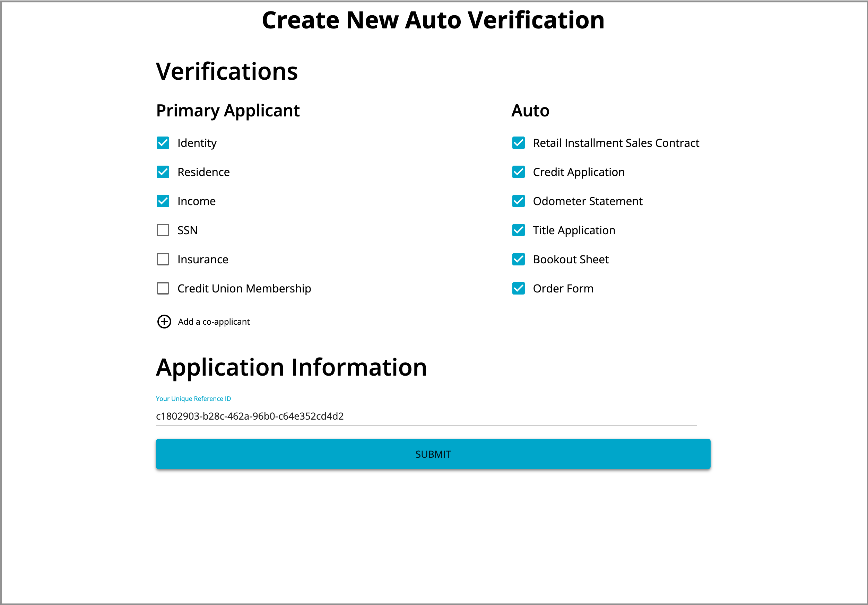The image size is (868, 605).
Task: Click the Add a co-applicant link
Action: click(x=214, y=322)
